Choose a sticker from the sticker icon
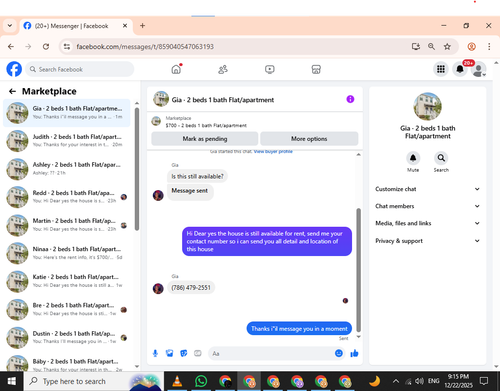Image resolution: width=500 pixels, height=391 pixels. (184, 353)
